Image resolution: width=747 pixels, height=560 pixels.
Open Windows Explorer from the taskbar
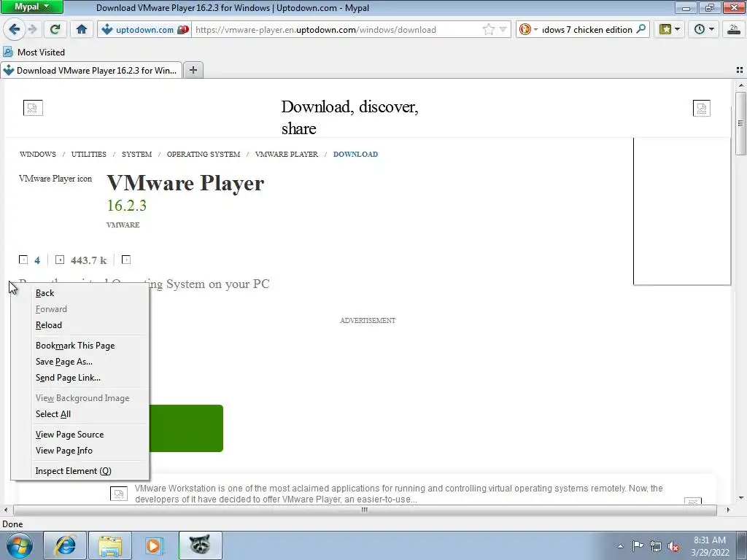click(x=110, y=545)
